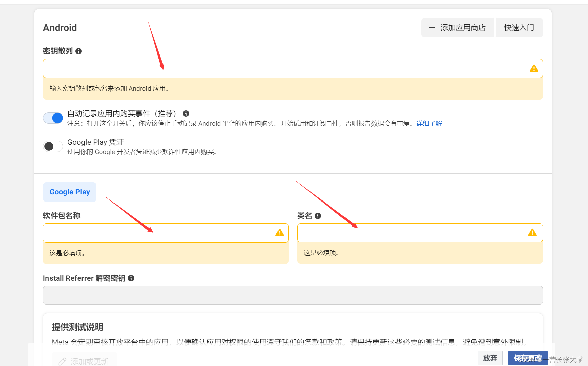This screenshot has width=588, height=366.
Task: Click the Install Referrer 解密密钥 input field
Action: click(x=269, y=295)
